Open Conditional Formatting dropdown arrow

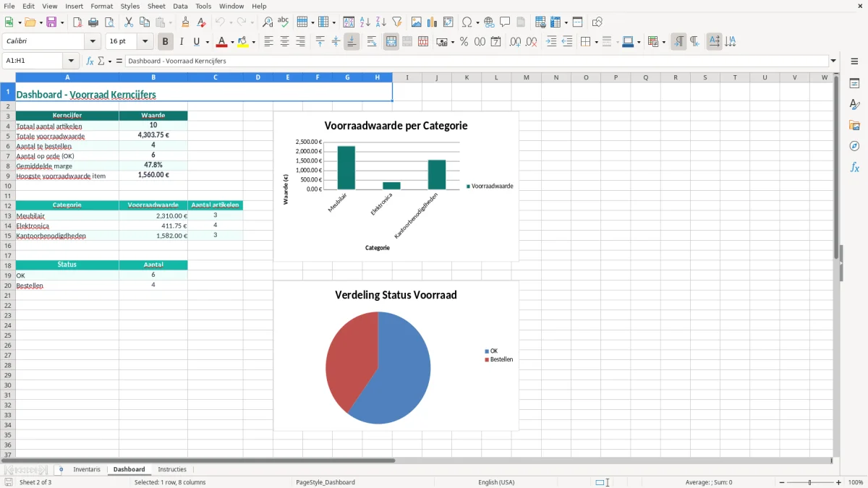663,42
